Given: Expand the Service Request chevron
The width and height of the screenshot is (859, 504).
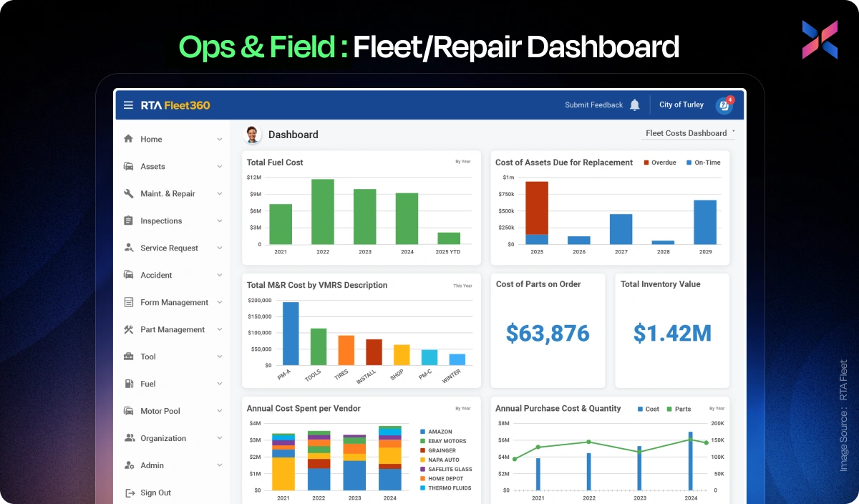Looking at the screenshot, I should (x=220, y=248).
